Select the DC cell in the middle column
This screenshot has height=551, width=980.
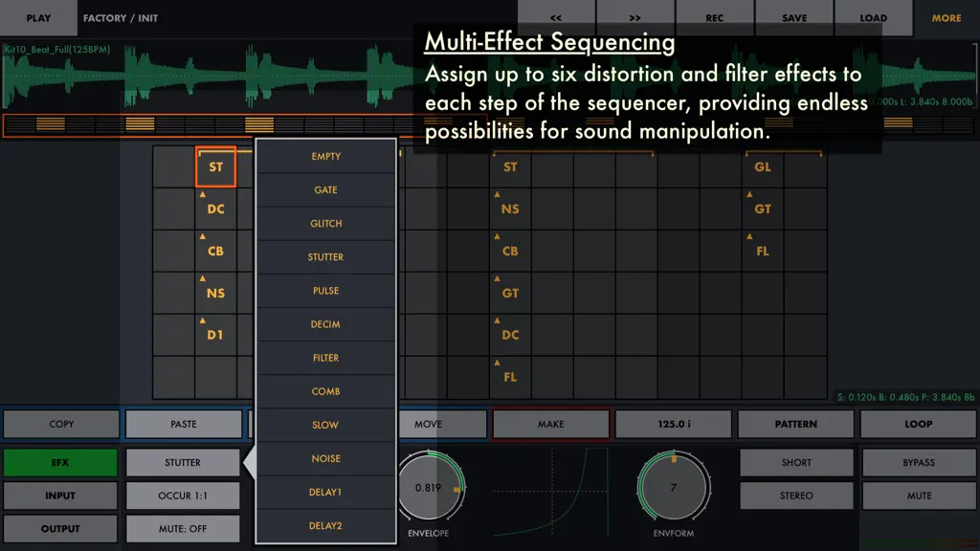point(510,335)
